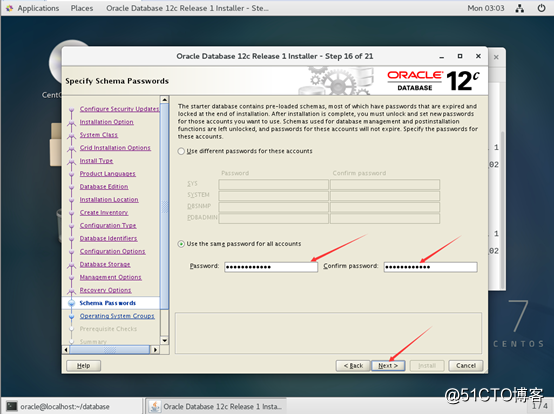
Task: Open oracle@localhost terminal in taskbar
Action: pyautogui.click(x=72, y=407)
